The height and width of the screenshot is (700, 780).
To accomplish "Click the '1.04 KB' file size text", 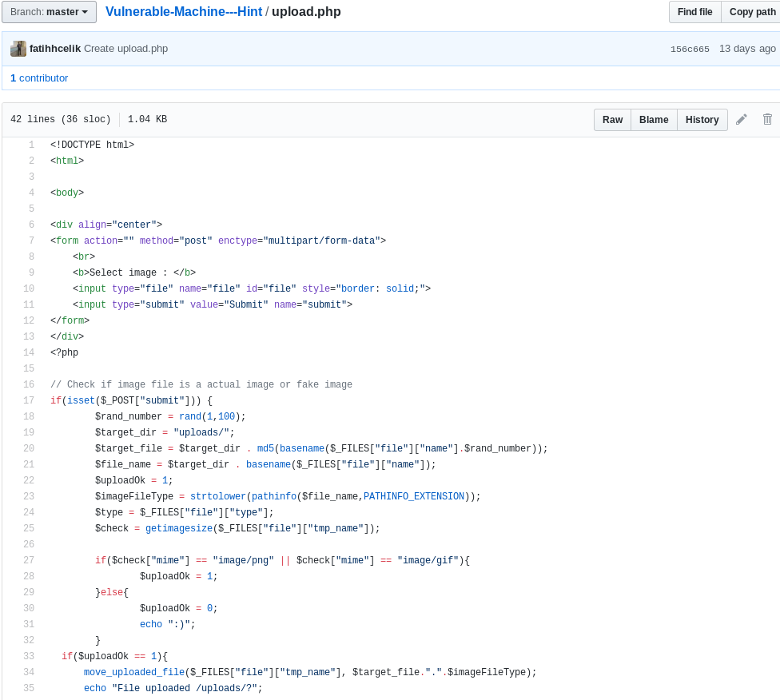I will coord(147,119).
